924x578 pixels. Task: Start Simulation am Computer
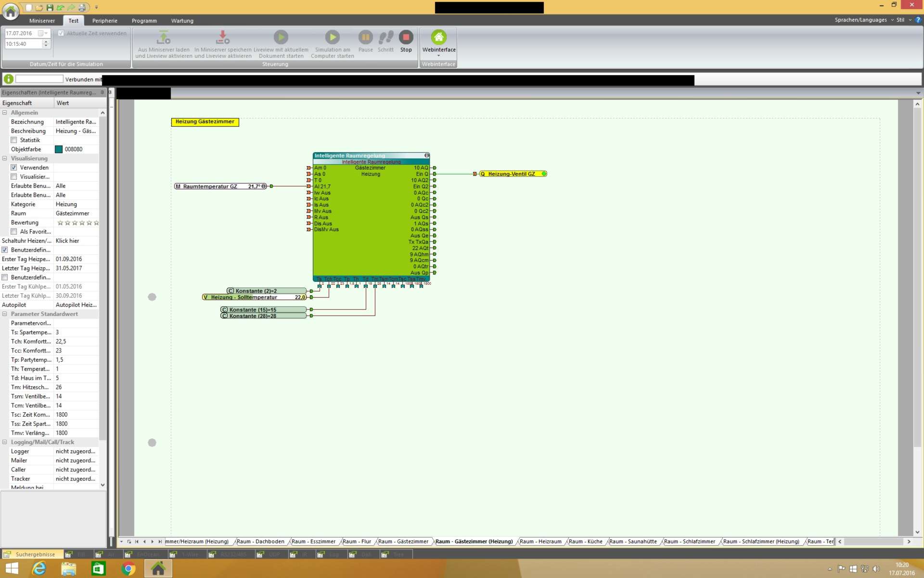tap(332, 38)
